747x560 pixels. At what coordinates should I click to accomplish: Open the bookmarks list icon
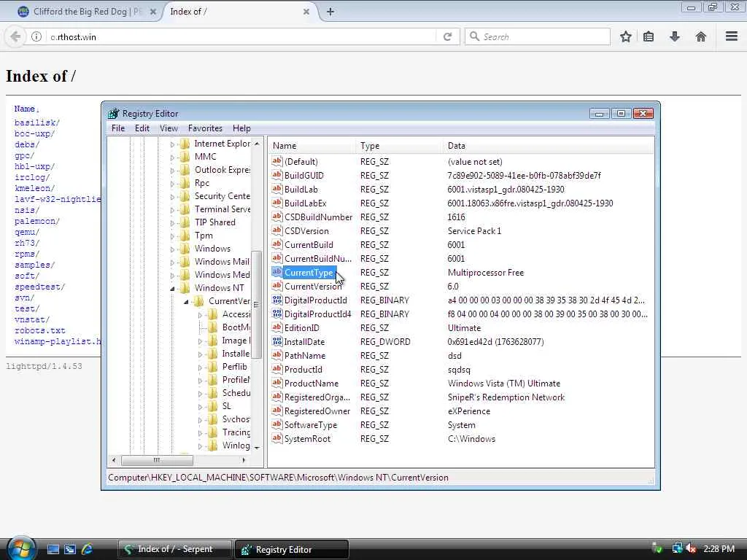[x=649, y=36]
